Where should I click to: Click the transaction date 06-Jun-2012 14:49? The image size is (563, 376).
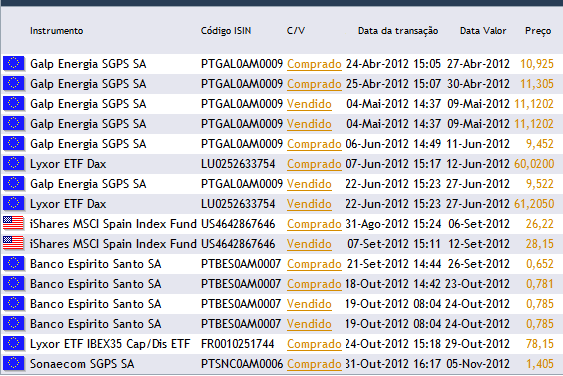tap(393, 144)
